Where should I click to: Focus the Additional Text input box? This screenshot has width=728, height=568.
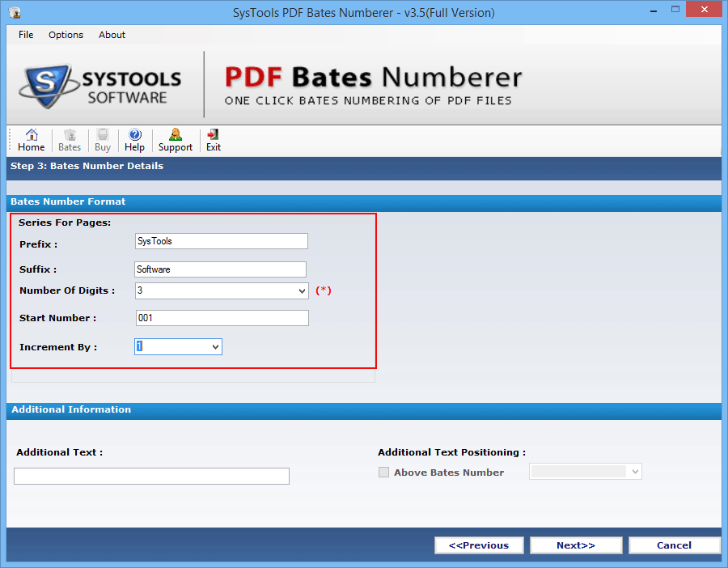[151, 476]
